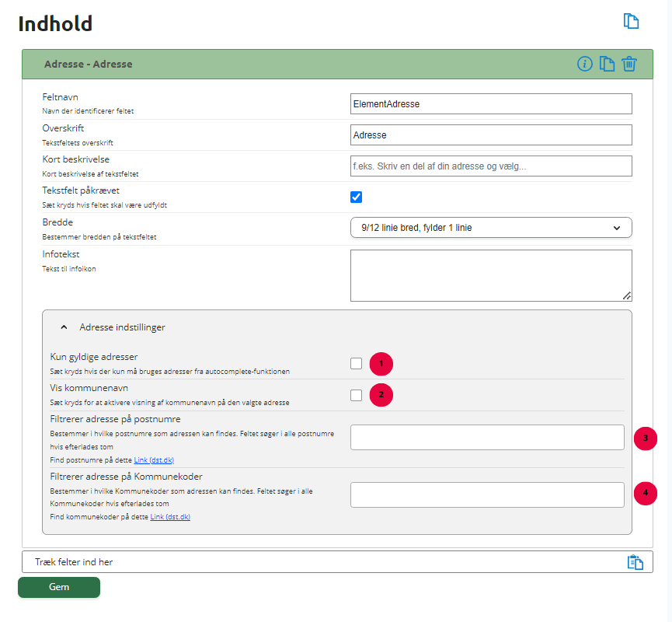Open info icon in Adresse header

pyautogui.click(x=584, y=64)
